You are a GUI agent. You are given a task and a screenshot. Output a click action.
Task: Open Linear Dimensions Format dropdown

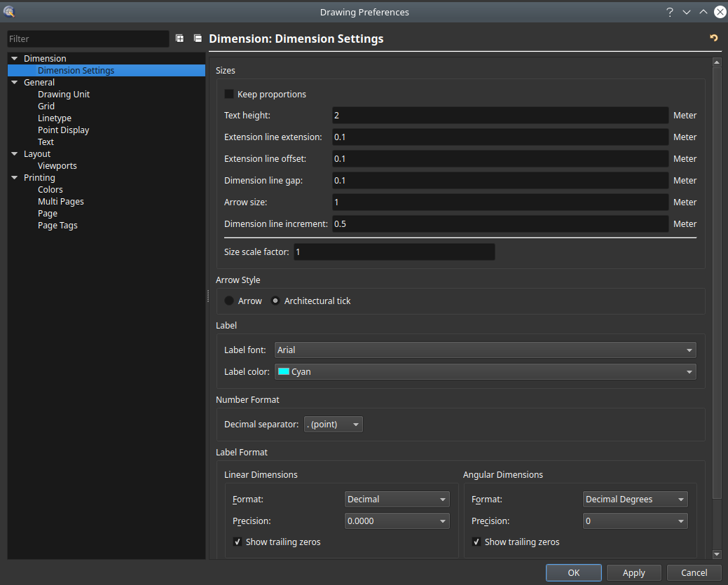tap(397, 499)
